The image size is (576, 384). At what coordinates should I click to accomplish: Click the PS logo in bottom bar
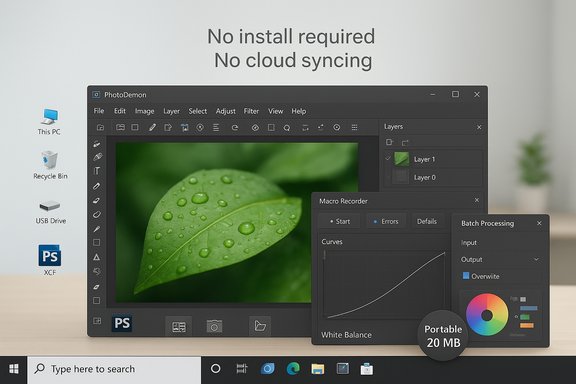[122, 323]
